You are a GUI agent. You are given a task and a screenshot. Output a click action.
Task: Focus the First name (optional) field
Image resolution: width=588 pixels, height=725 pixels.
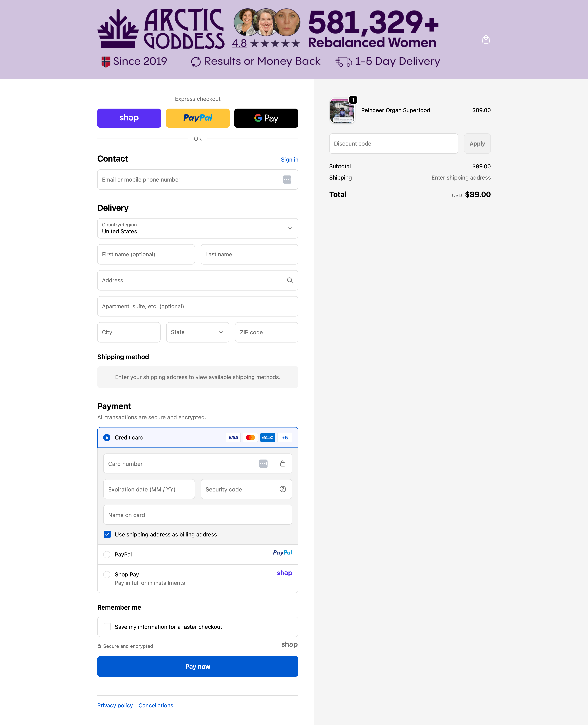pos(146,254)
